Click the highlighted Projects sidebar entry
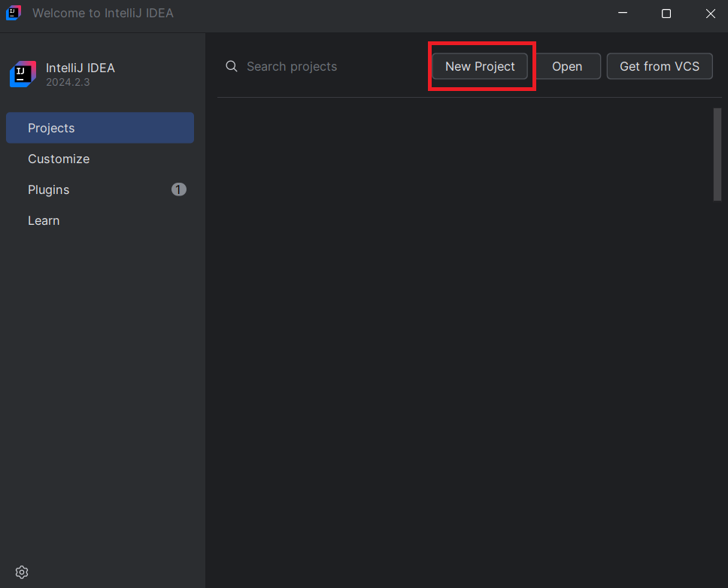 [x=99, y=128]
